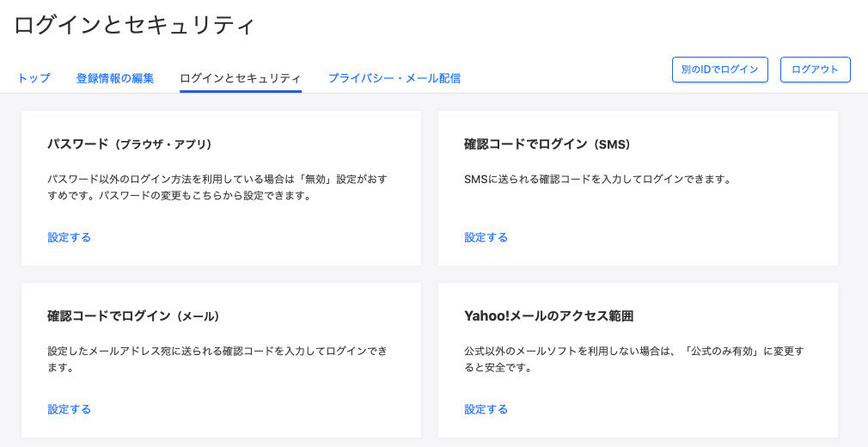Click the SMSに送られる確認コード description text
Viewport: 868px width, 447px height.
[598, 180]
